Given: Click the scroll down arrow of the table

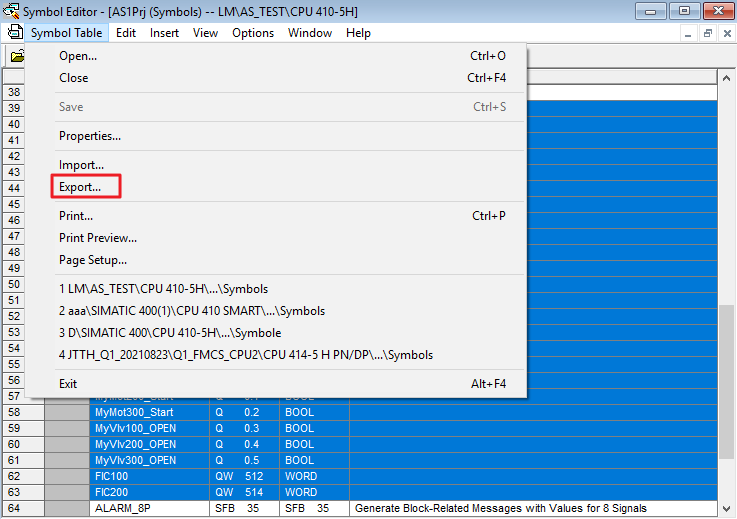Looking at the screenshot, I should (x=726, y=509).
